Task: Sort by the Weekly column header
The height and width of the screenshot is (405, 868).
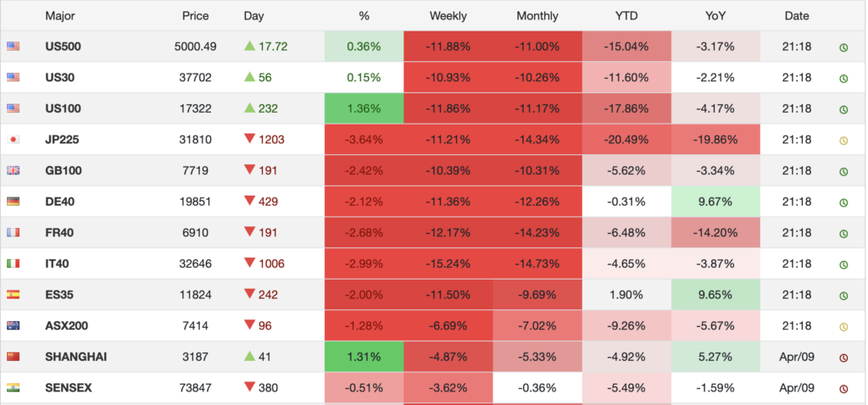Action: point(448,16)
